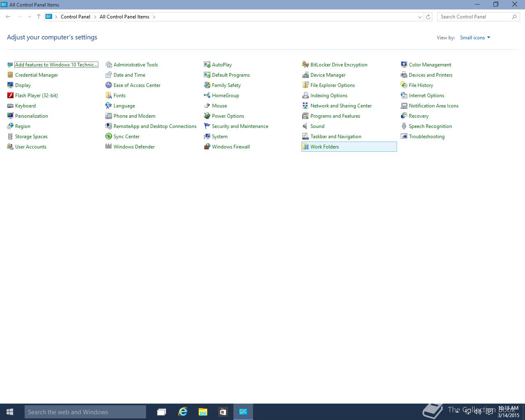The image size is (525, 420).
Task: Go back with the back arrow
Action: coord(8,17)
